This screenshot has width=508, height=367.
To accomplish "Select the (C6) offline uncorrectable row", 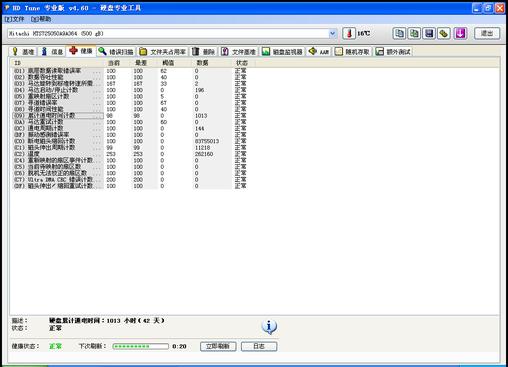I will pos(130,173).
